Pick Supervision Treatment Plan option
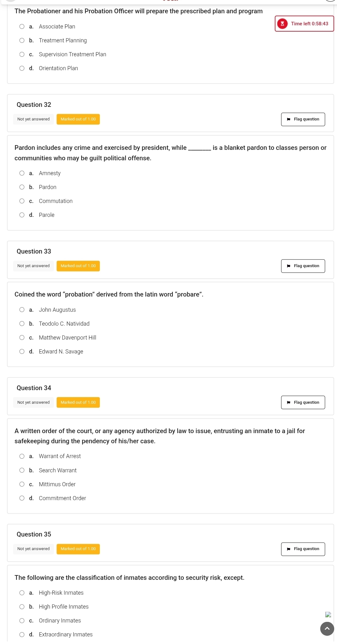337x644 pixels. tap(22, 54)
